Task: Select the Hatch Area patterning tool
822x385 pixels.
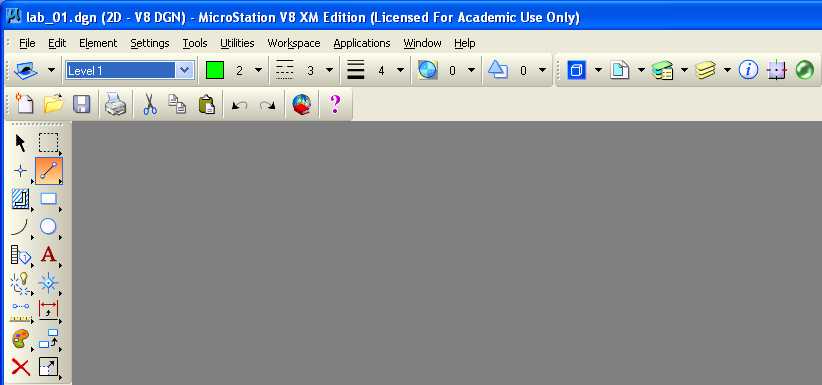Action: coord(20,199)
